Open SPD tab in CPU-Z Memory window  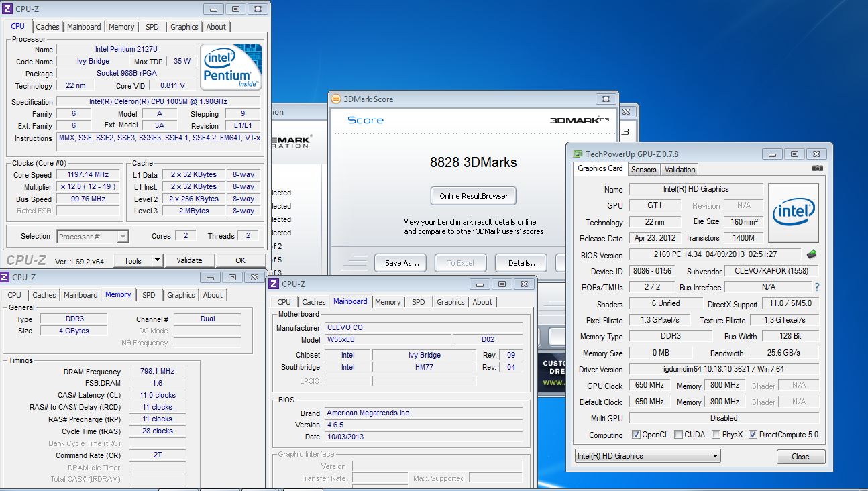click(149, 295)
